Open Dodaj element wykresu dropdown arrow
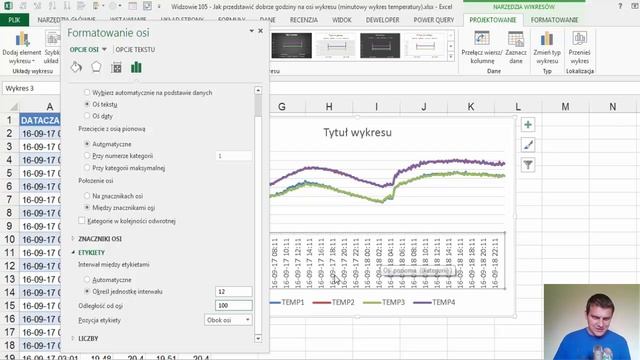Viewport: 640px width, 360px height. coord(33,61)
